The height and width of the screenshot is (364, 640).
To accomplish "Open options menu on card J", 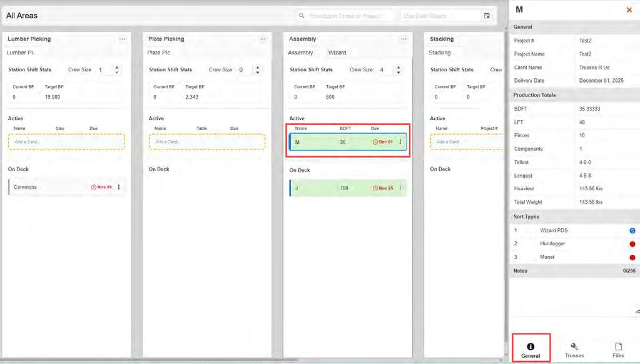I will tap(400, 188).
